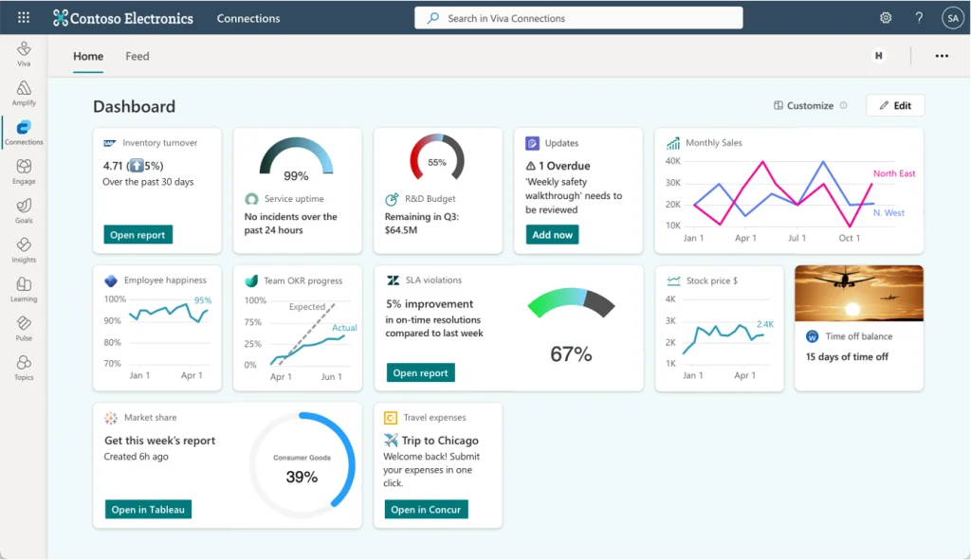The width and height of the screenshot is (971, 560).
Task: Click the help question mark icon
Action: tap(918, 17)
